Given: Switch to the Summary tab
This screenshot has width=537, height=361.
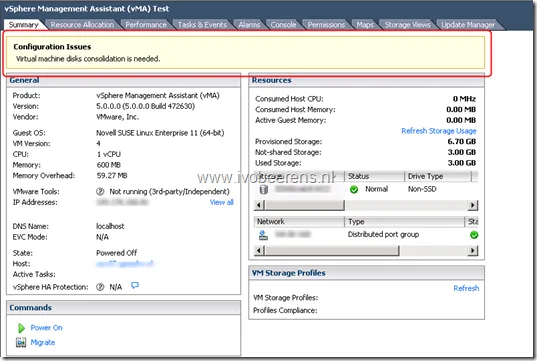Looking at the screenshot, I should click(23, 25).
